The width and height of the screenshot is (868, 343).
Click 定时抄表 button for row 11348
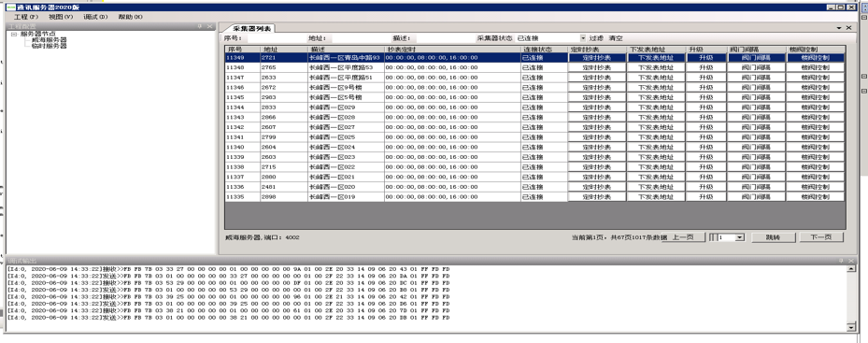[597, 67]
